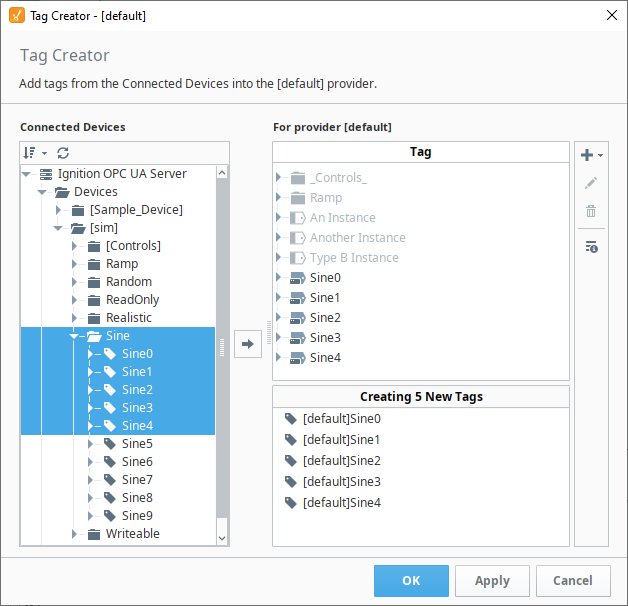This screenshot has height=606, width=628.
Task: Collapse the Devices folder
Action: click(x=42, y=192)
